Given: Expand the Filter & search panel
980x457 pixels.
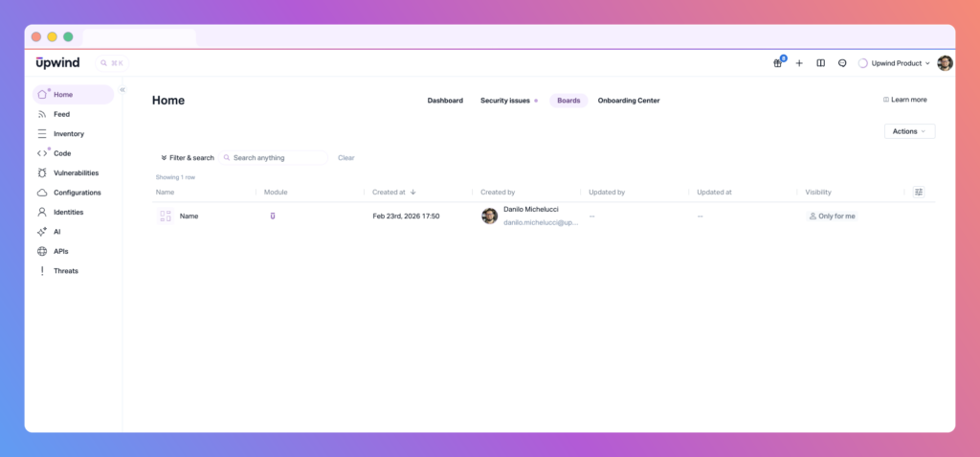Looking at the screenshot, I should pos(188,157).
